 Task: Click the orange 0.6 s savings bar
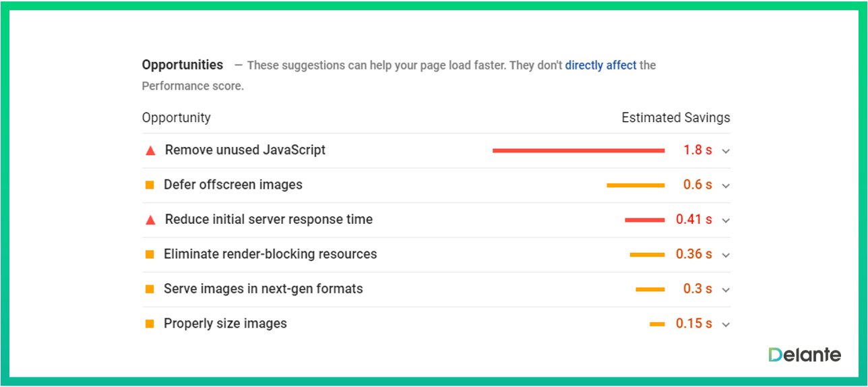pyautogui.click(x=635, y=185)
